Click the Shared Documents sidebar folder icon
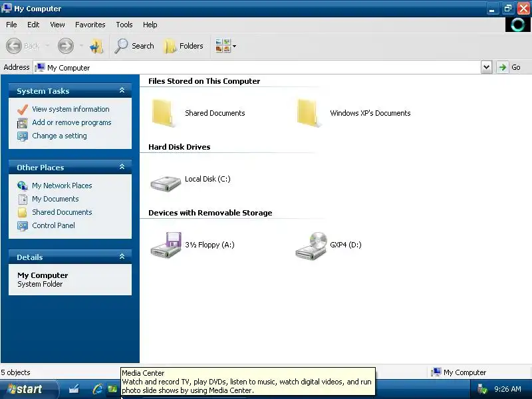This screenshot has height=399, width=532. pos(23,212)
